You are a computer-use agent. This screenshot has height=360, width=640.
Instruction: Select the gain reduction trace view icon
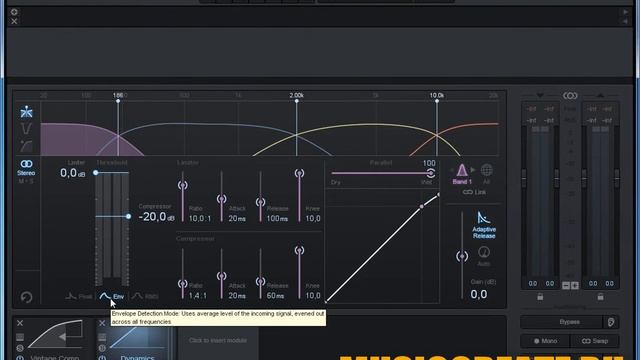coord(26,146)
